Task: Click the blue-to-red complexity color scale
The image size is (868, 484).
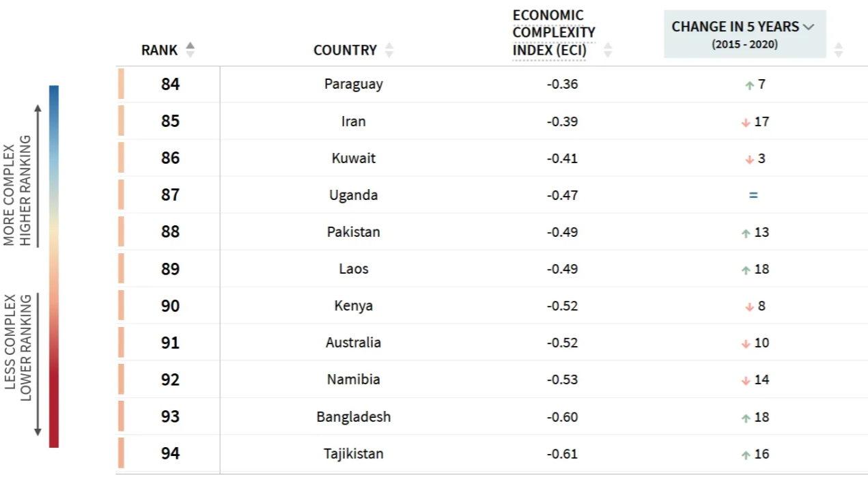Action: (54, 266)
